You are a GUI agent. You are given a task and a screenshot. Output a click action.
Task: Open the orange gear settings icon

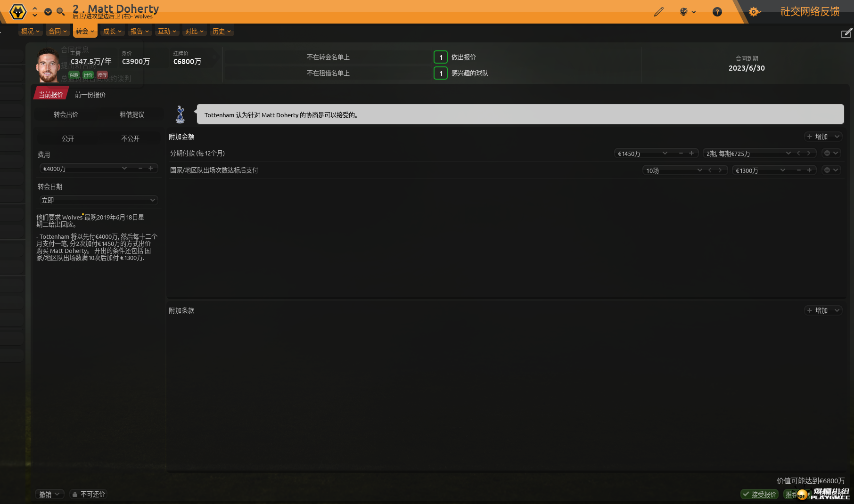pyautogui.click(x=754, y=12)
